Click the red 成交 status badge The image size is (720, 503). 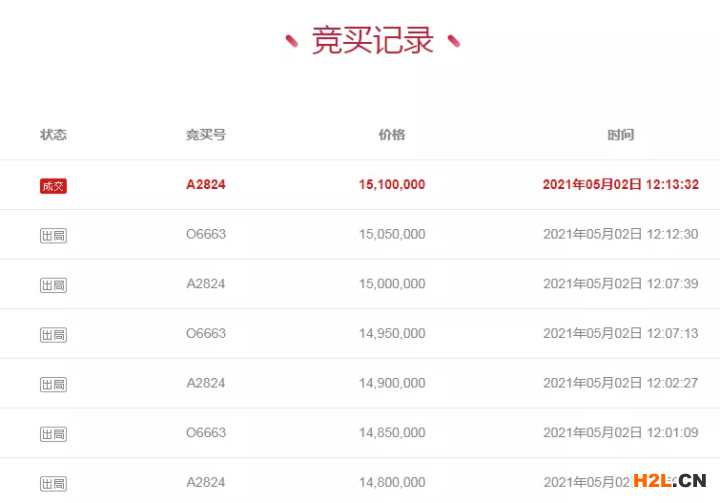(53, 185)
